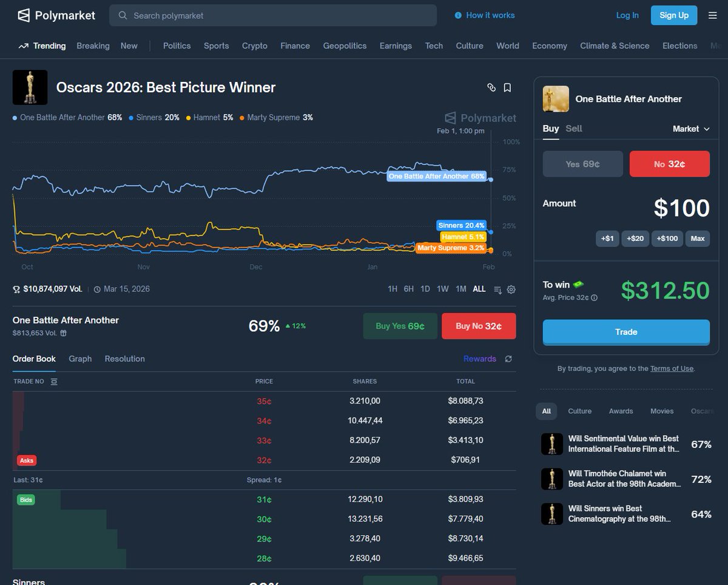728x585 pixels.
Task: Click the Hamnet 5% legend entry
Action: (209, 118)
